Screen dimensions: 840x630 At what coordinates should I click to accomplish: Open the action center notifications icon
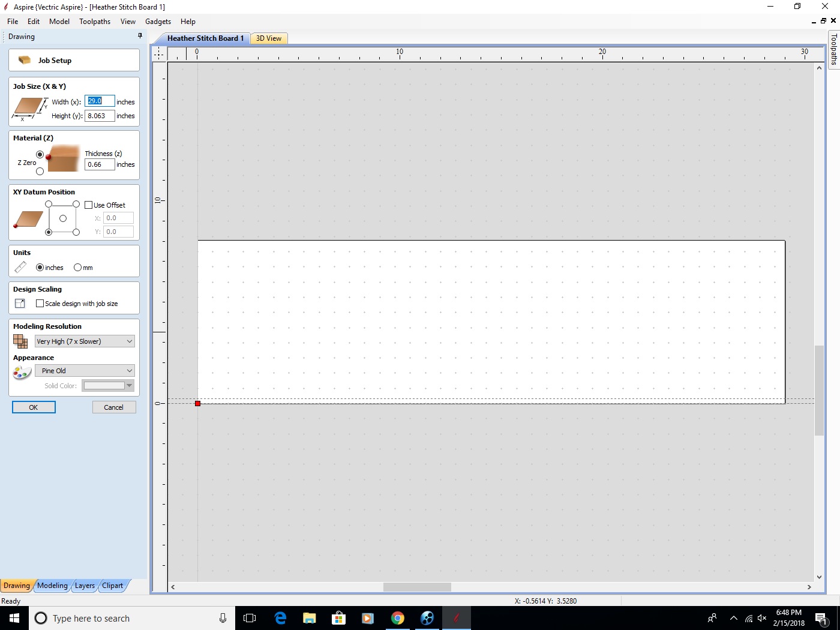coord(821,619)
